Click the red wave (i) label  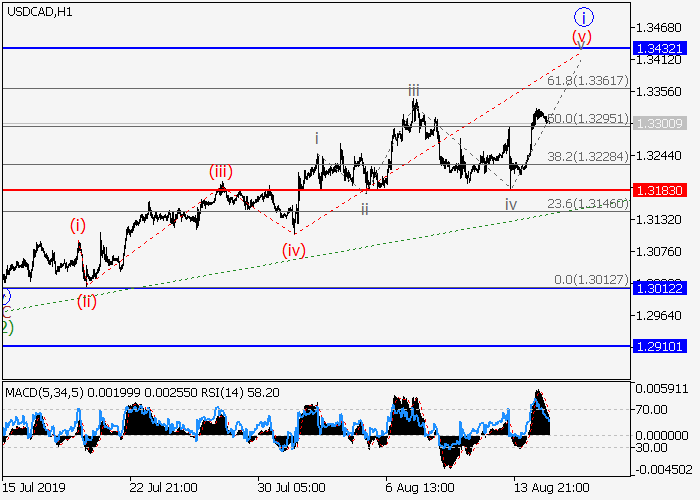78,225
